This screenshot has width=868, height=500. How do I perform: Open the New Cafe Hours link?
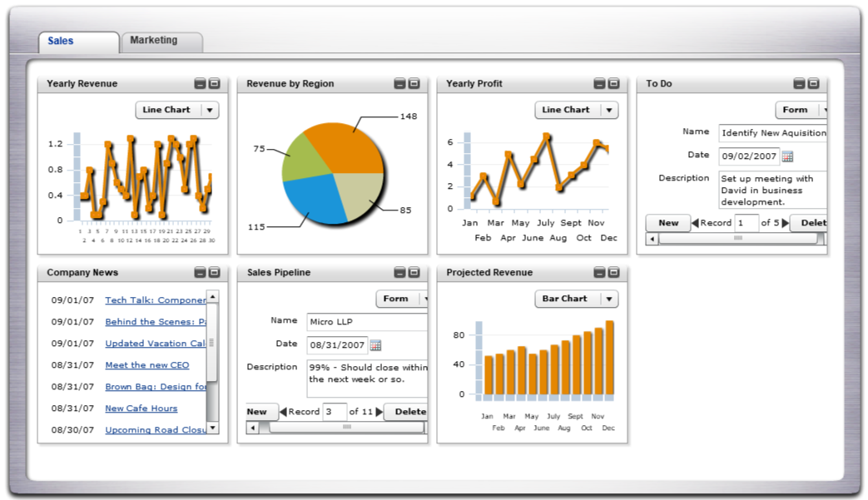[141, 408]
